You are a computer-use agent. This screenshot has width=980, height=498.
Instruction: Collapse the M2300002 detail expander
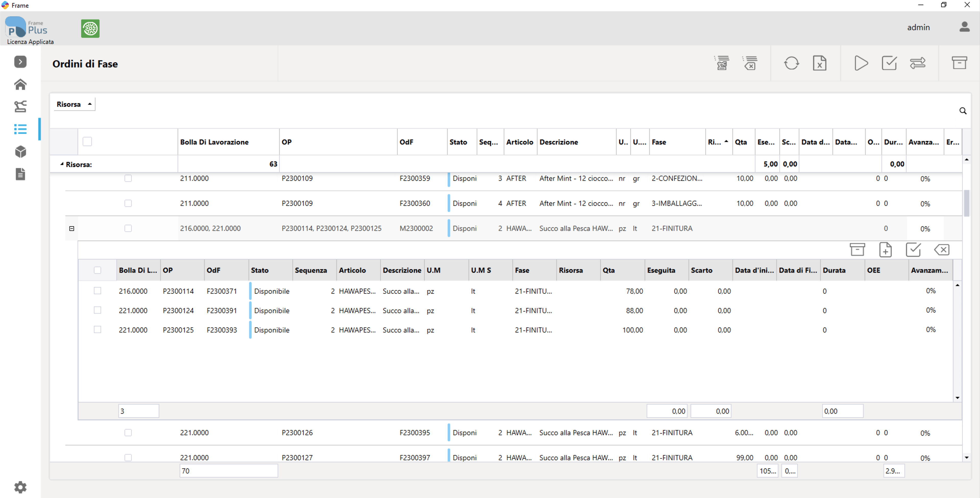(71, 228)
